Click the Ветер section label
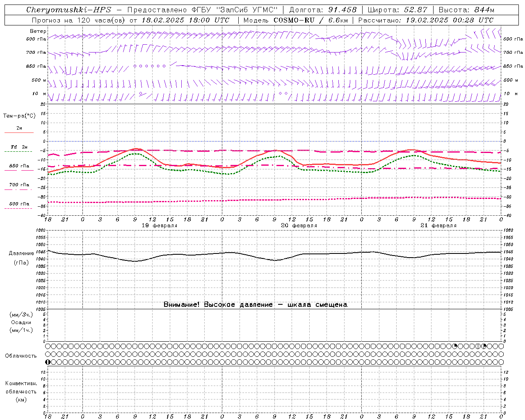Image resolution: width=525 pixels, height=420 pixels. (x=38, y=31)
